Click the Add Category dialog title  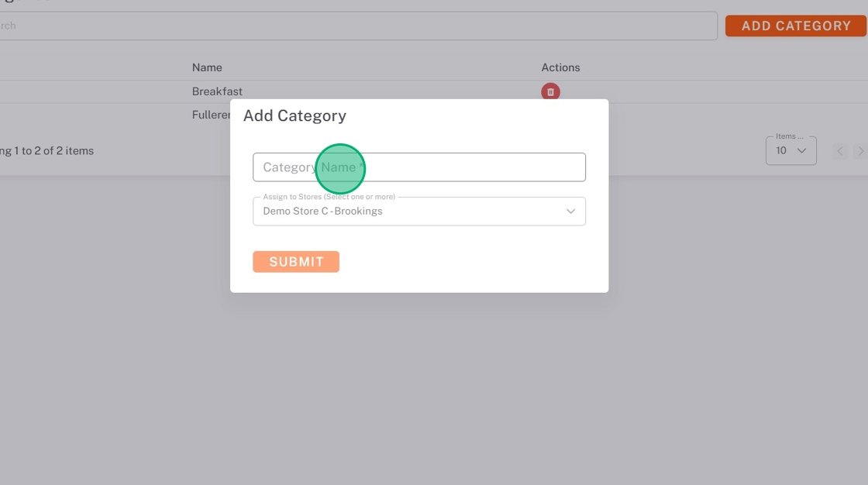tap(294, 116)
